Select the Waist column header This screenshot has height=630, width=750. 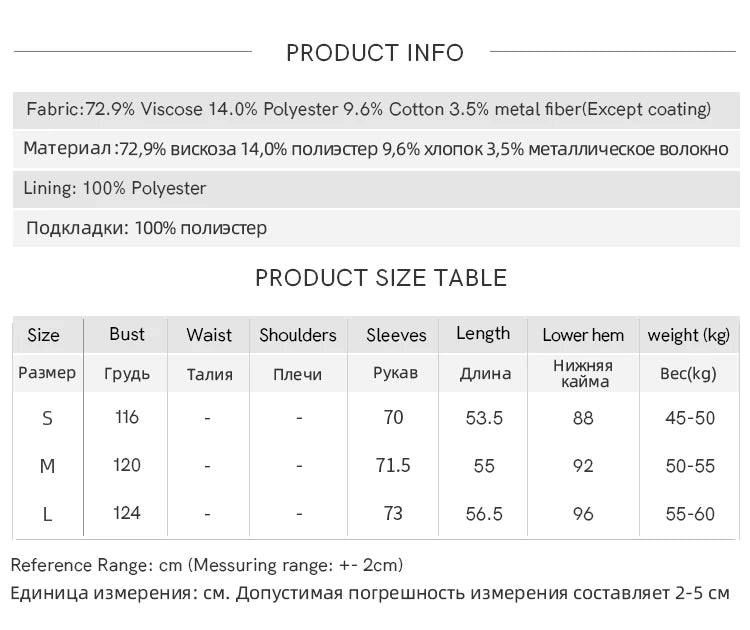click(209, 335)
